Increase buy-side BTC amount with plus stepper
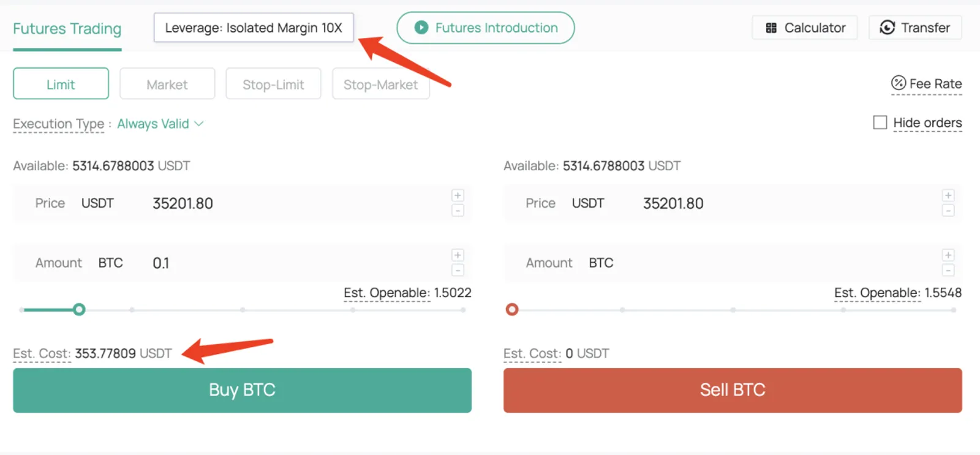This screenshot has height=455, width=980. click(458, 255)
